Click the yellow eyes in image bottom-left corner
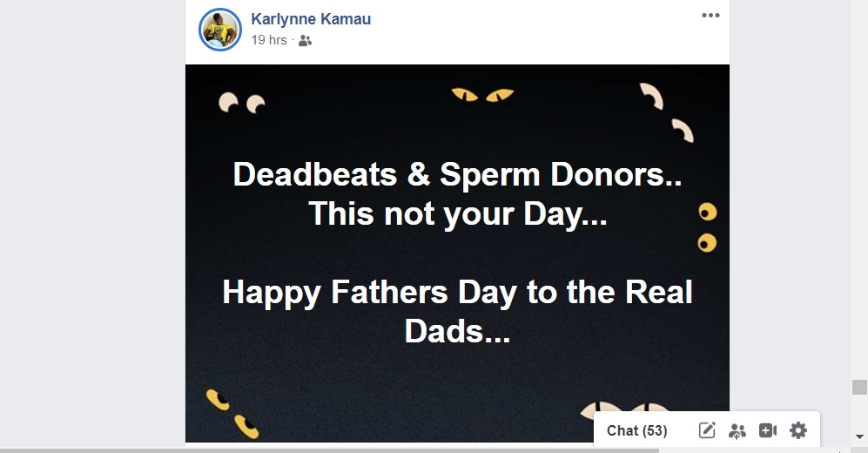This screenshot has height=453, width=868. [x=232, y=414]
